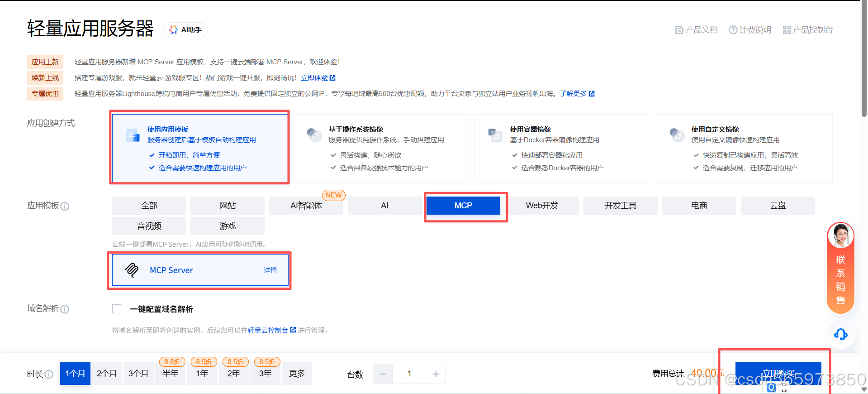
Task: Switch to MCP template tab
Action: [x=463, y=206]
